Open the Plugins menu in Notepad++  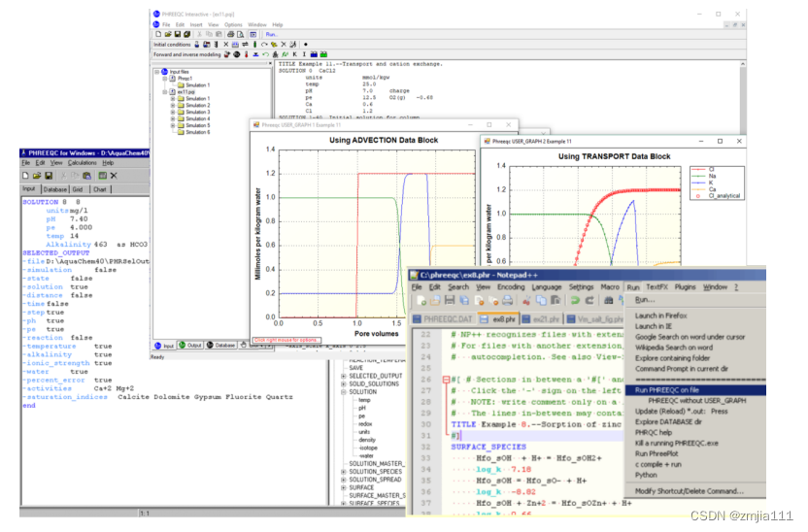(x=685, y=287)
